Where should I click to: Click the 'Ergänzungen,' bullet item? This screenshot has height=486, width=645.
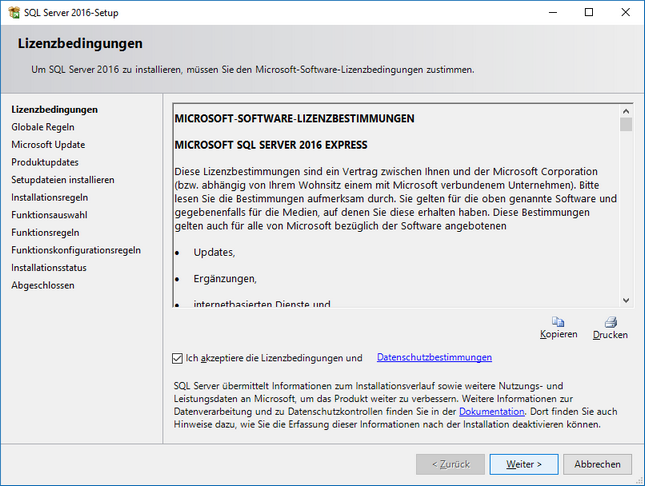[225, 279]
